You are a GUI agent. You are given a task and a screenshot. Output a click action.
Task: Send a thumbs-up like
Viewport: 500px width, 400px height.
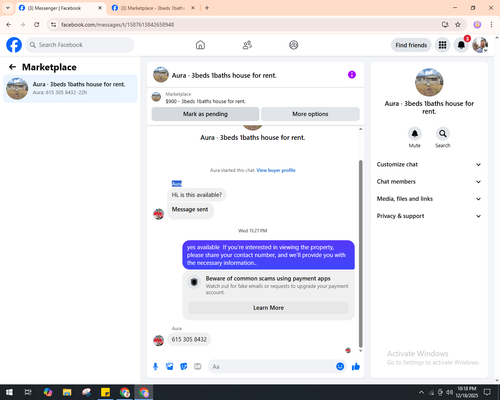tap(356, 367)
